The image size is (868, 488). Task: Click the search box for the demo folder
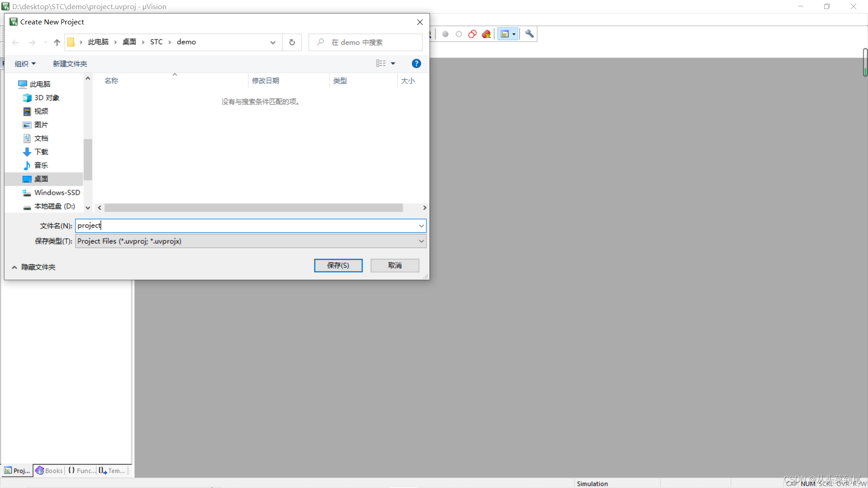(x=365, y=42)
